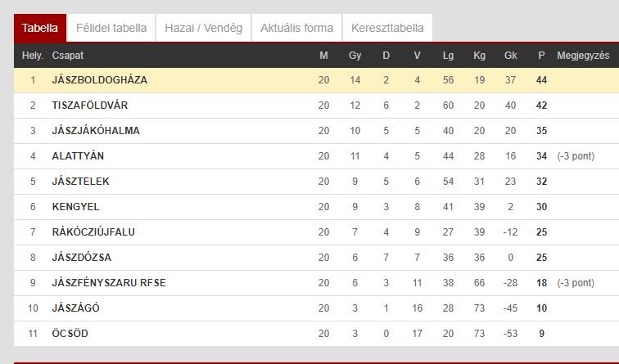Open the TISZAFÖLDVÁR team entry

[90, 106]
